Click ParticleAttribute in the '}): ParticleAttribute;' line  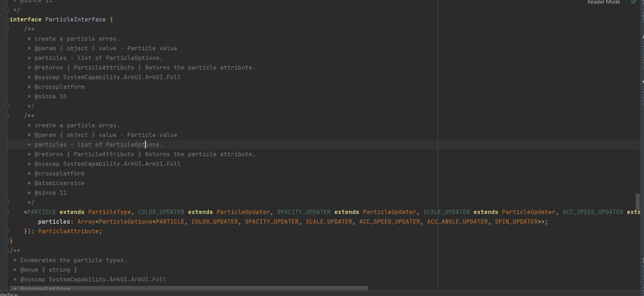coord(69,231)
